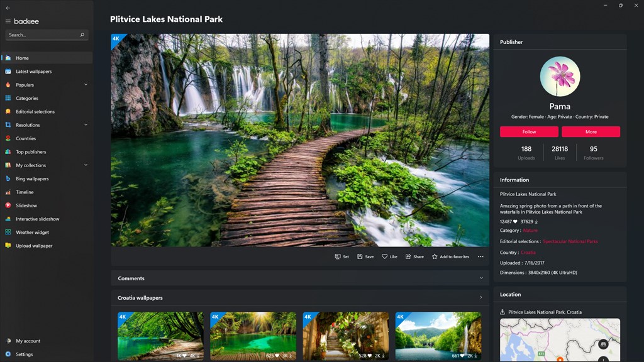This screenshot has height=362, width=644.
Task: Go back with the top-left arrow
Action: point(8,8)
